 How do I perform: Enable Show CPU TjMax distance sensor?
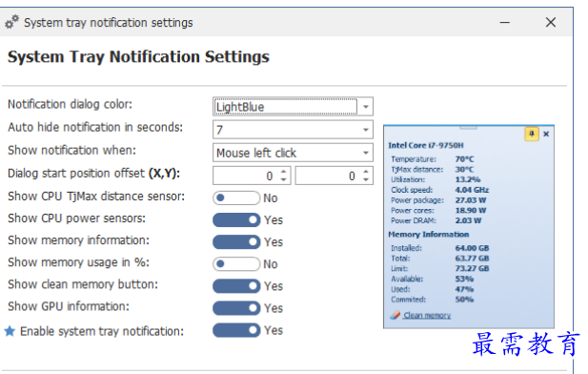pos(236,197)
